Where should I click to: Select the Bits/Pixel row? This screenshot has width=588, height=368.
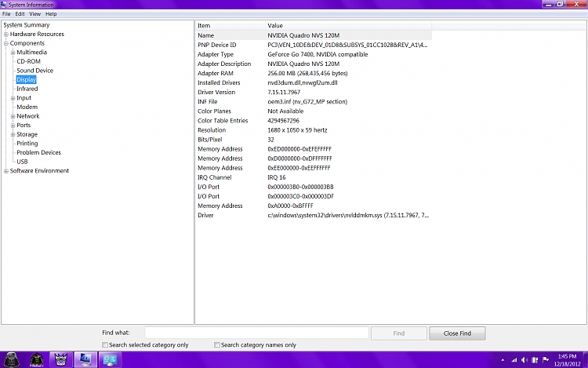(x=314, y=140)
